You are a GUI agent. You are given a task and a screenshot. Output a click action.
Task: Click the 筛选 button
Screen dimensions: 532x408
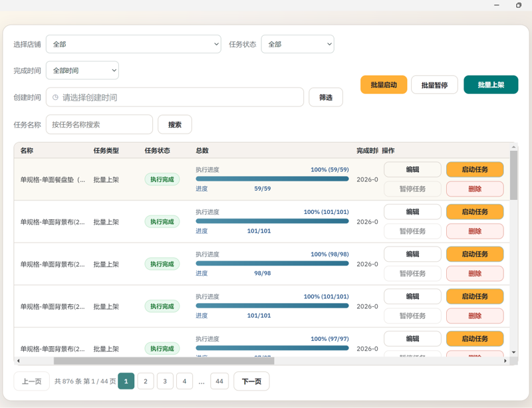pyautogui.click(x=326, y=97)
